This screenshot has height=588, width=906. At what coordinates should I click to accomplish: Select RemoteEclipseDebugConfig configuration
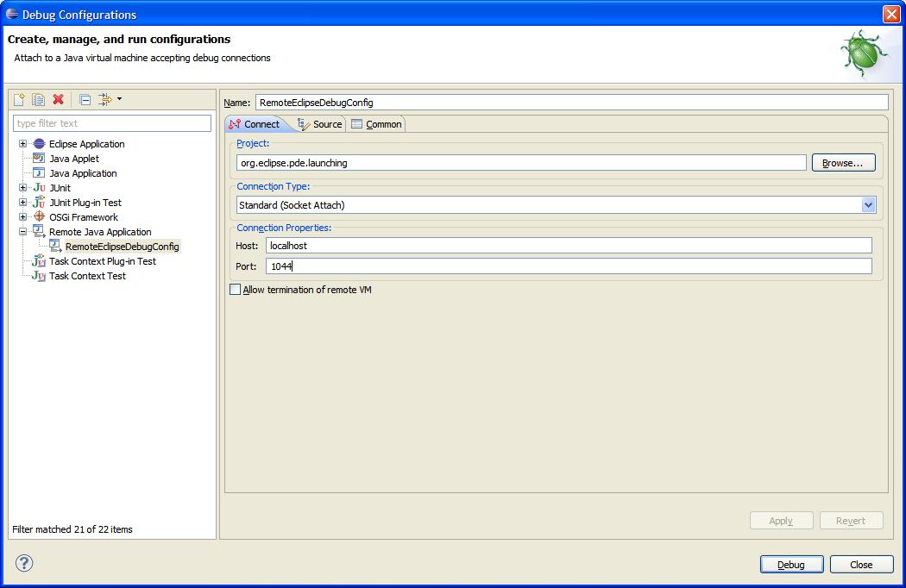pos(122,247)
